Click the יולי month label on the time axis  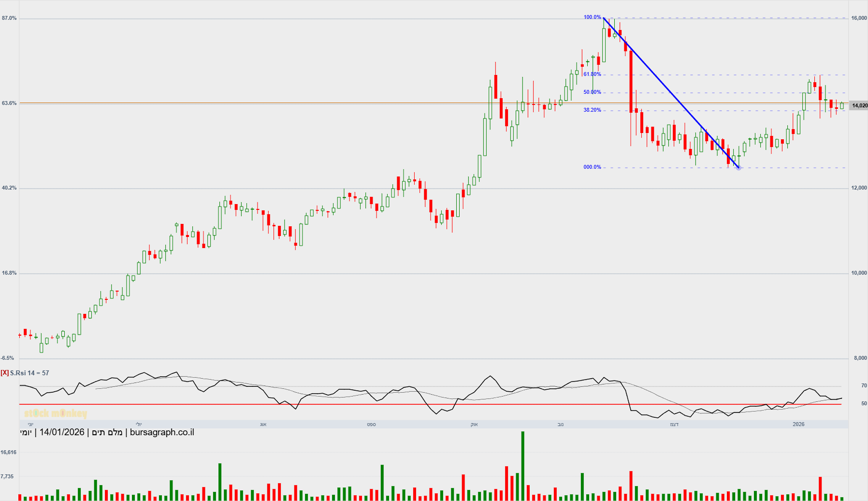(x=139, y=425)
